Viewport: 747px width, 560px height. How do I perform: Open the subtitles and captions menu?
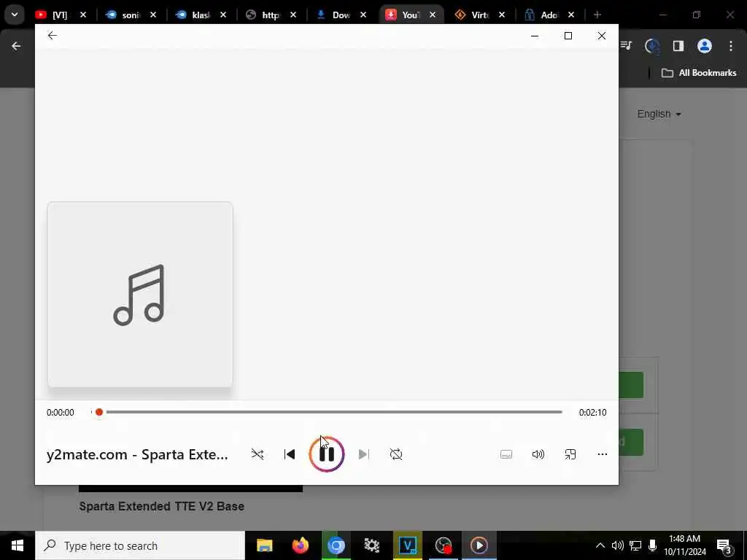(x=506, y=454)
